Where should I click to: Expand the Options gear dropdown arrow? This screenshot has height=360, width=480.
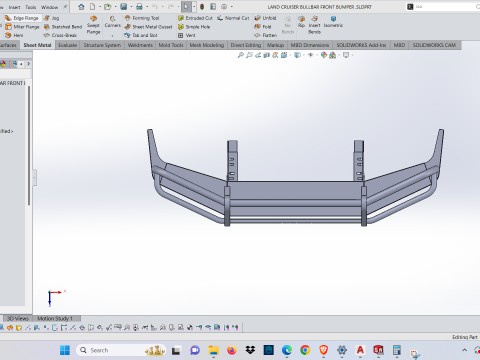click(232, 7)
